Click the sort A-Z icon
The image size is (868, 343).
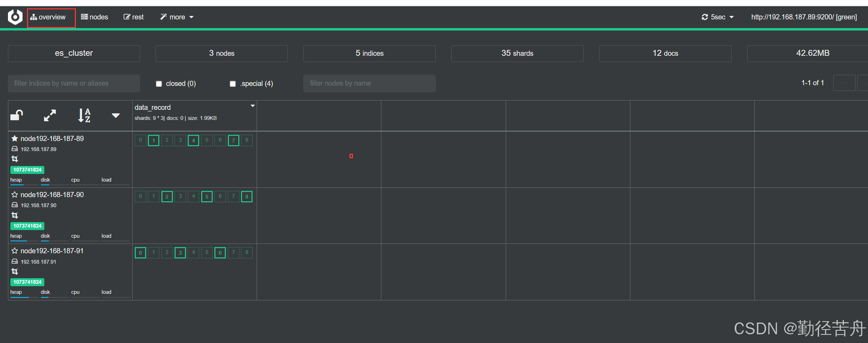[x=84, y=115]
